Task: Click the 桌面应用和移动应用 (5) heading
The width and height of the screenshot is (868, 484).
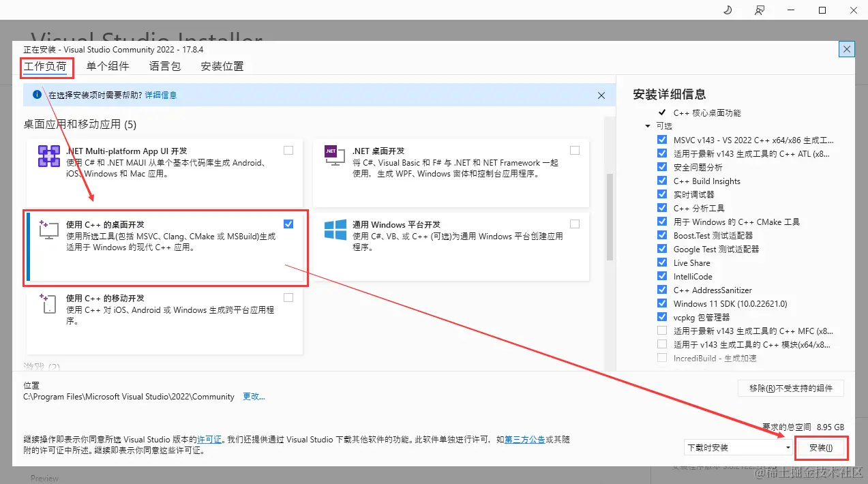Action: click(80, 124)
